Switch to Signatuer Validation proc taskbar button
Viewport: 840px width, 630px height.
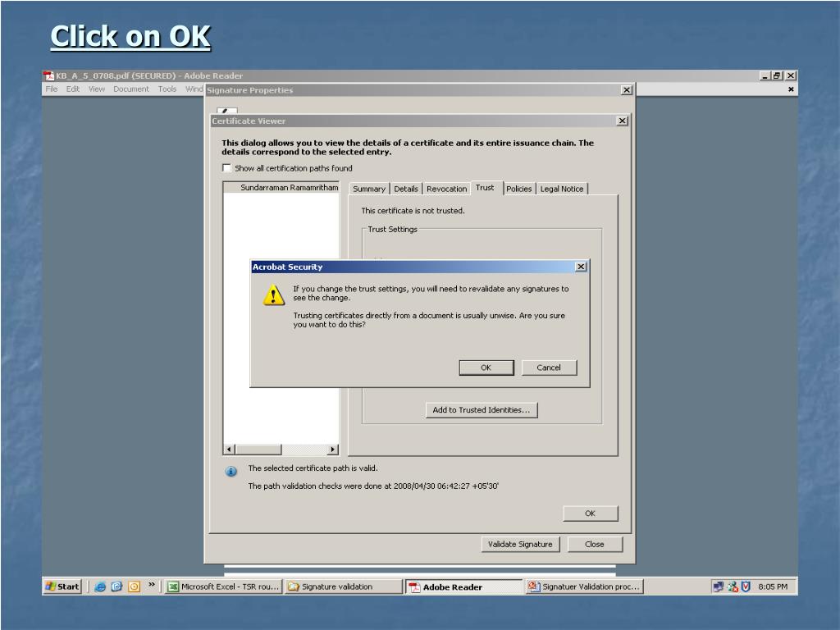pyautogui.click(x=584, y=587)
